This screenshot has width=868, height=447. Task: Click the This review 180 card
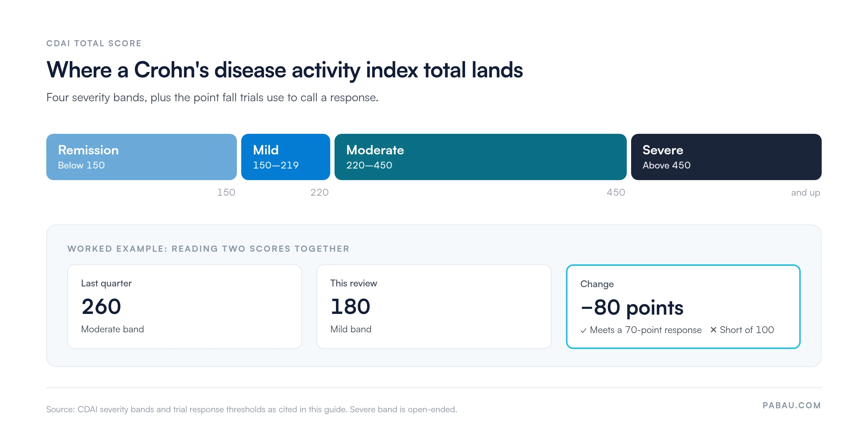(x=434, y=307)
